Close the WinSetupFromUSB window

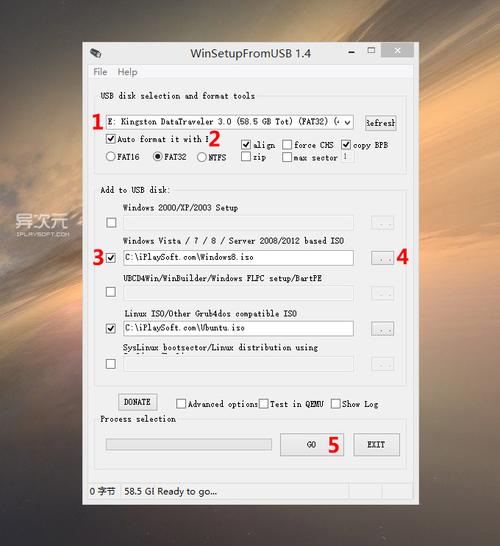click(x=397, y=51)
